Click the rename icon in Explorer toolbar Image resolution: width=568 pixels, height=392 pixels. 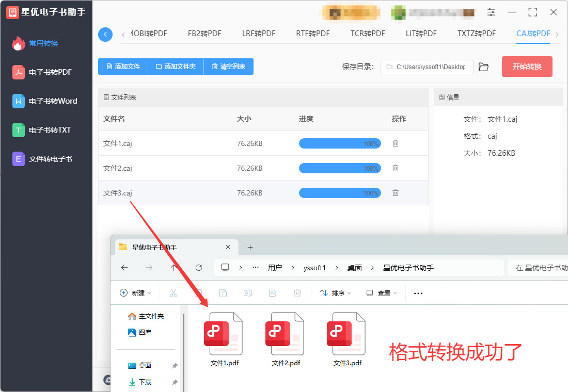(x=248, y=293)
